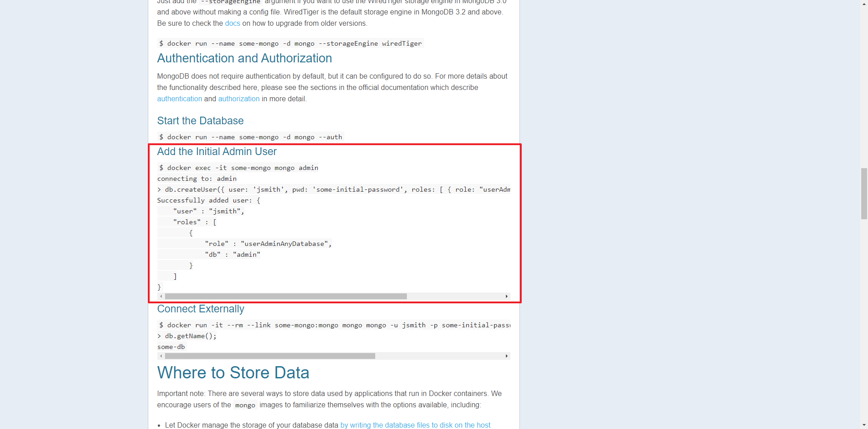Click the page scroll-up arrow
The height and width of the screenshot is (429, 868).
click(x=864, y=4)
